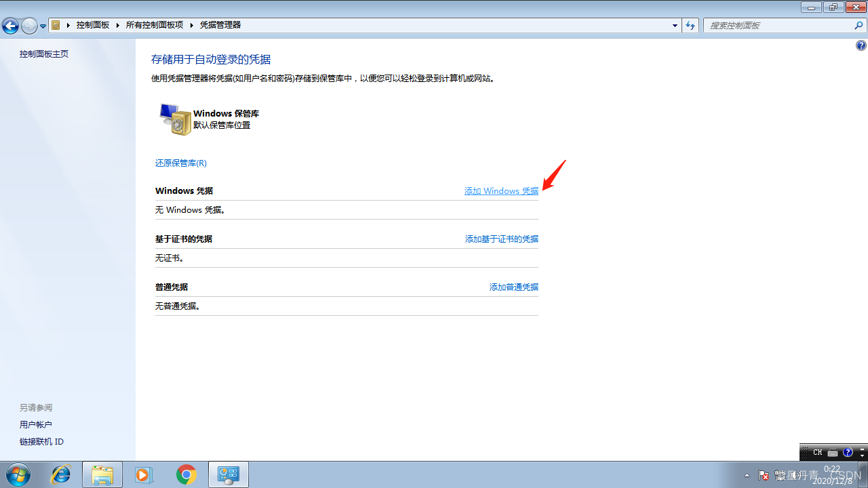Click the refresh button beside address bar
The width and height of the screenshot is (868, 488).
pos(690,25)
